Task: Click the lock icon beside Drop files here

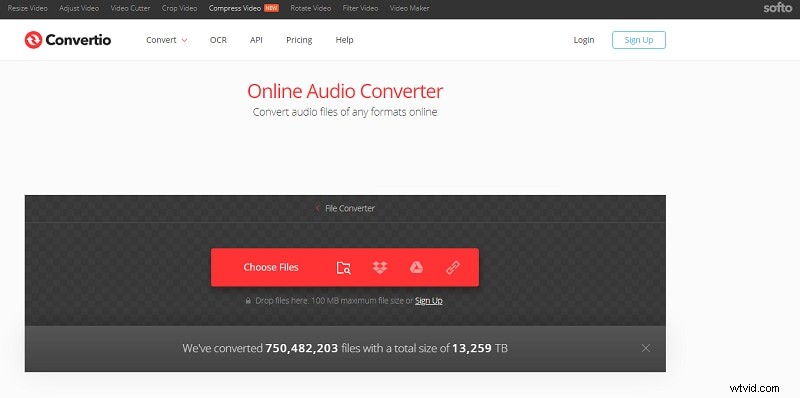Action: [248, 301]
